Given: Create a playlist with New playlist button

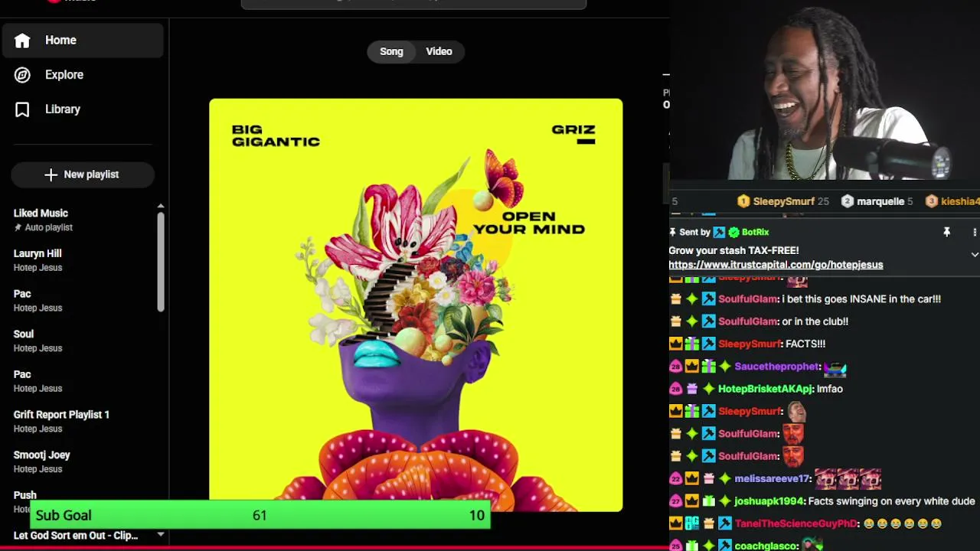Looking at the screenshot, I should pyautogui.click(x=83, y=174).
